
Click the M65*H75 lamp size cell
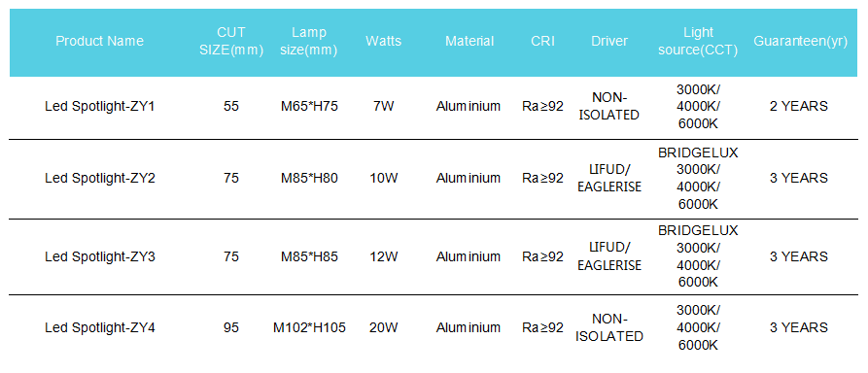tap(309, 106)
